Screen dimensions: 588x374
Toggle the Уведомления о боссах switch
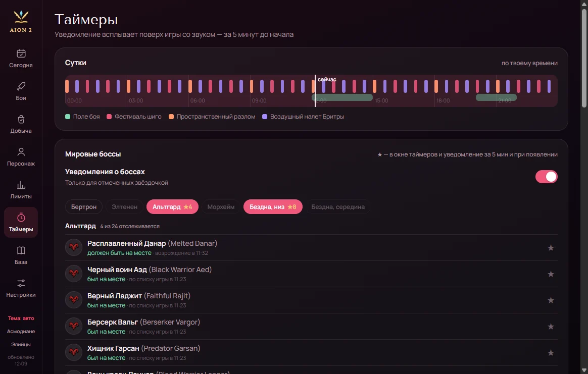(547, 177)
